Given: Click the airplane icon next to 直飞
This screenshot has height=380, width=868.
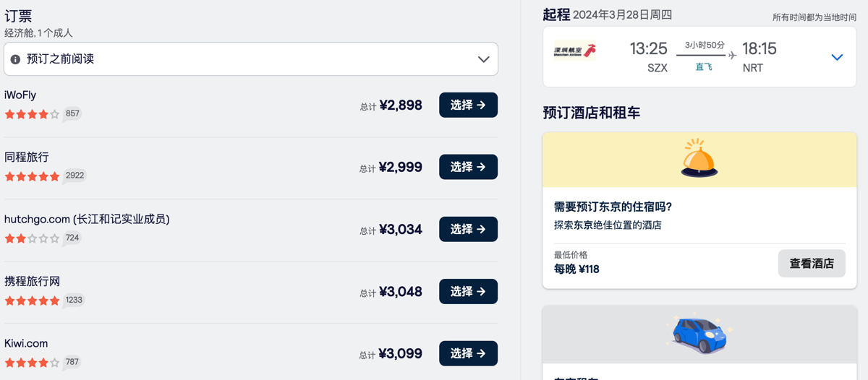Looking at the screenshot, I should pyautogui.click(x=732, y=55).
